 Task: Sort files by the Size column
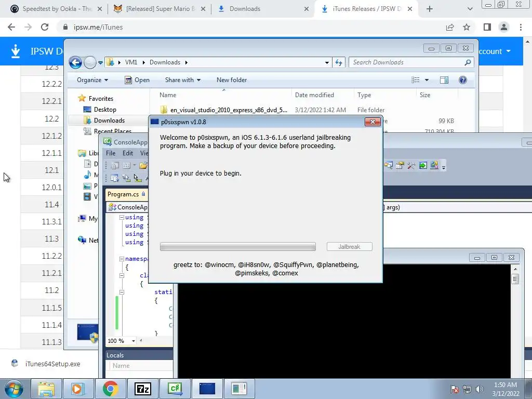click(425, 95)
